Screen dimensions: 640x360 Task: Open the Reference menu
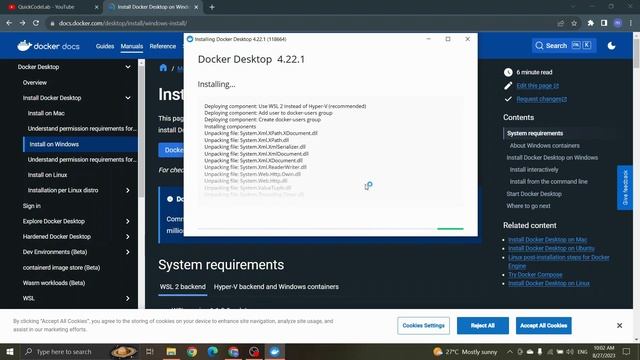(162, 46)
